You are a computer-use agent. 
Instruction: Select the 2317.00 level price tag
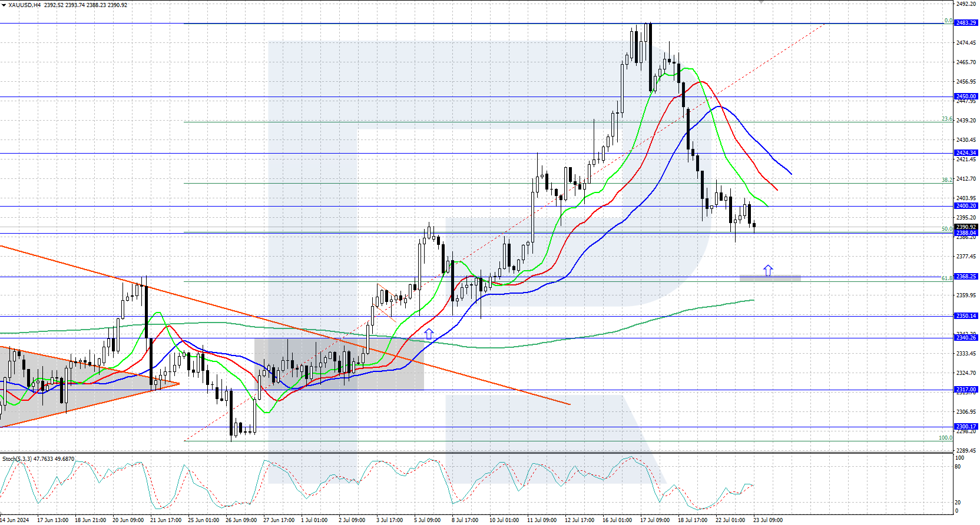[966, 390]
